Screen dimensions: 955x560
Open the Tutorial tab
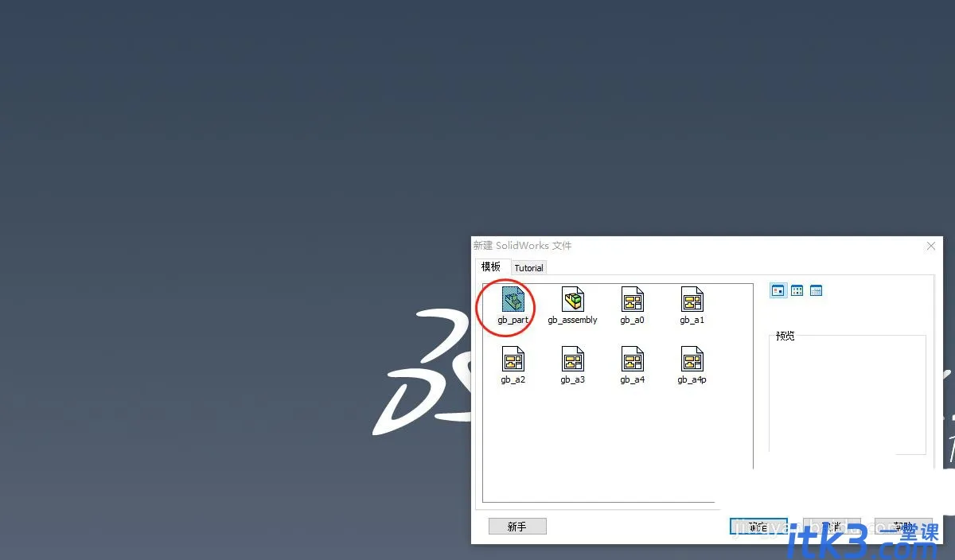(528, 268)
